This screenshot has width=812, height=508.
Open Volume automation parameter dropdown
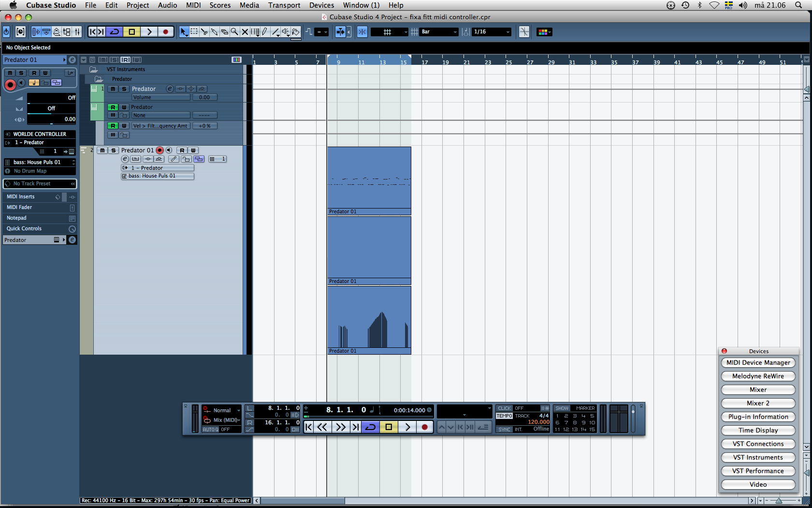[161, 97]
